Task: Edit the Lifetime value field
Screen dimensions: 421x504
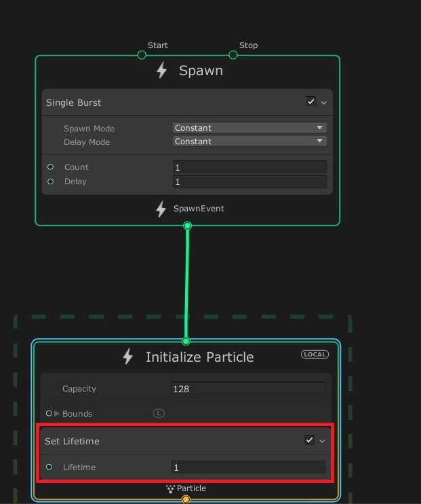Action: [248, 467]
